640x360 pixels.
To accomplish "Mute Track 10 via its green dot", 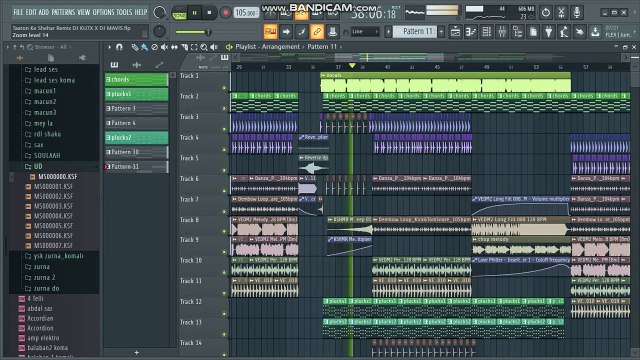I will (x=224, y=273).
